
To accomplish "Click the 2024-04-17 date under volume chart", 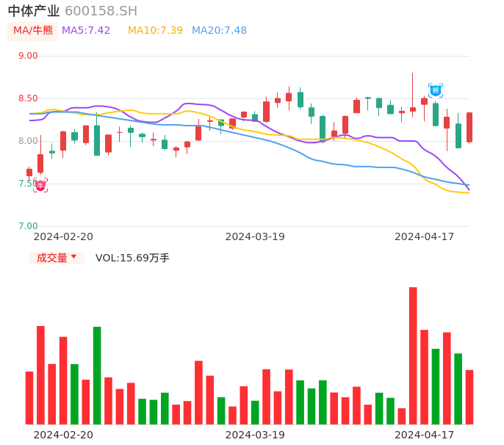I will point(425,435).
